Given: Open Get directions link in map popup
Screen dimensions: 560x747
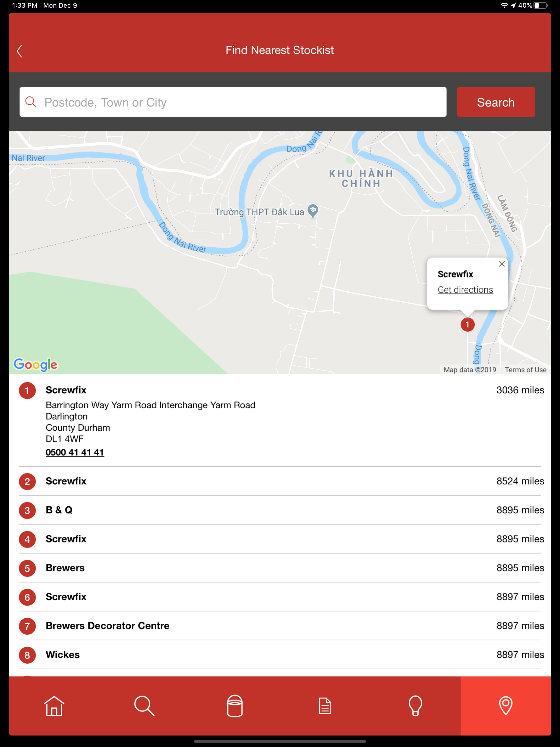Looking at the screenshot, I should [x=465, y=290].
